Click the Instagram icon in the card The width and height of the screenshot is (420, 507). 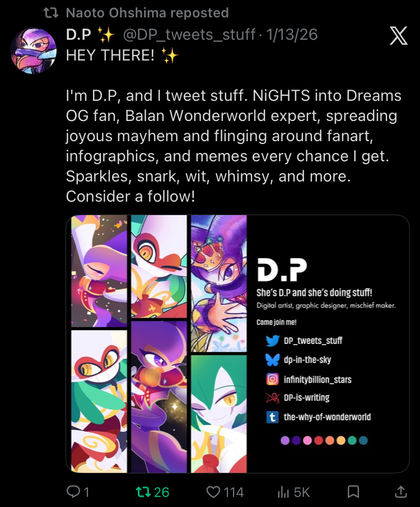(273, 379)
